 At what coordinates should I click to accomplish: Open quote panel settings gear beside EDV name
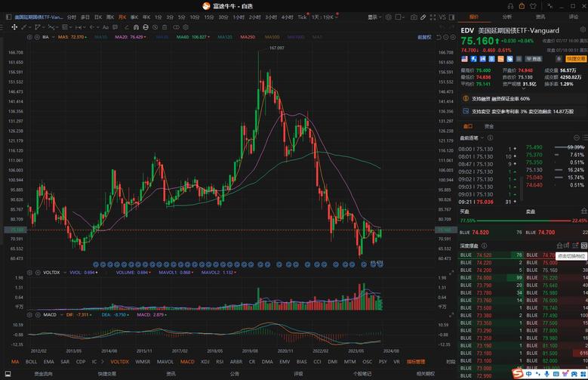point(583,29)
